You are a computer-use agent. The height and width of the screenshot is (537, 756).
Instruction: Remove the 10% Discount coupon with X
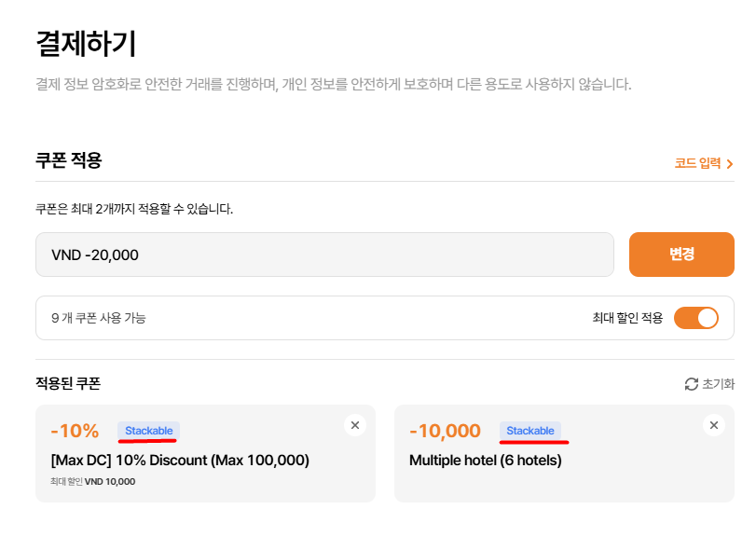click(x=354, y=425)
